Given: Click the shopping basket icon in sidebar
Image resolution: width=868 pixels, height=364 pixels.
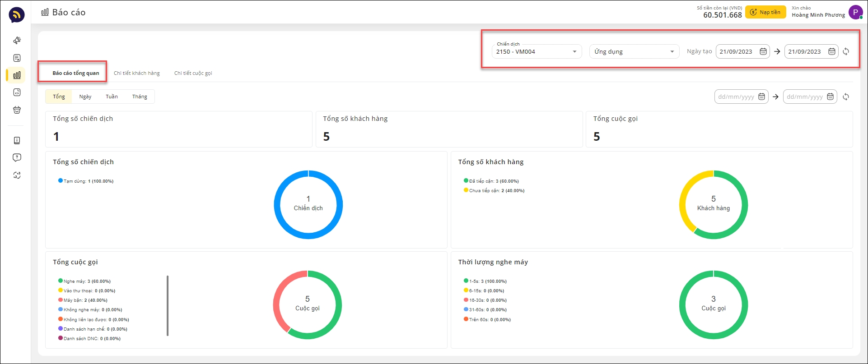Looking at the screenshot, I should (x=17, y=110).
